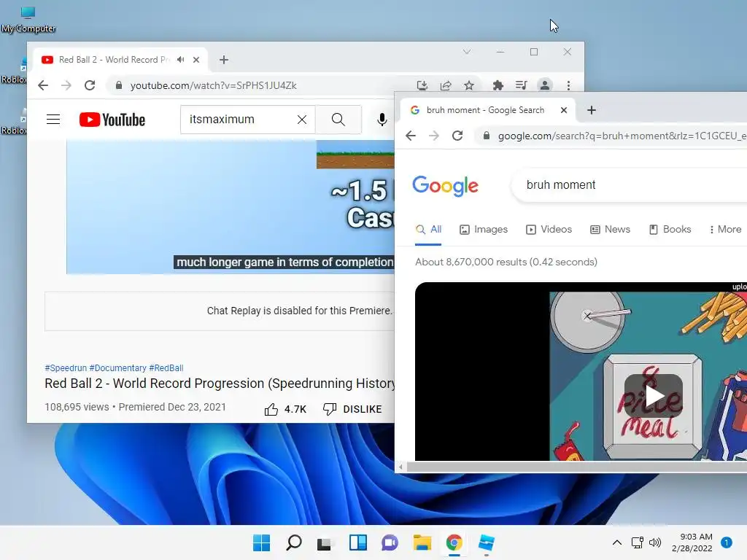Click YouTube search magnifier button
Image resolution: width=747 pixels, height=560 pixels.
[x=338, y=120]
